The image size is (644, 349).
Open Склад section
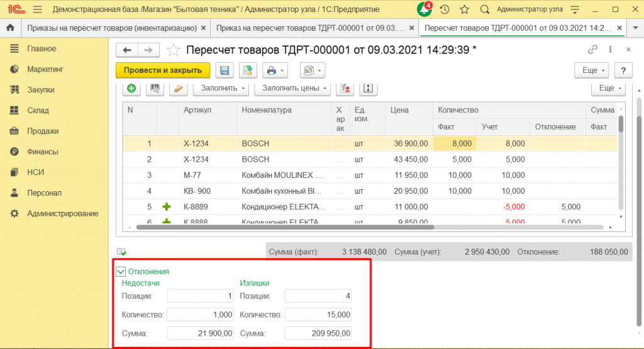[38, 110]
